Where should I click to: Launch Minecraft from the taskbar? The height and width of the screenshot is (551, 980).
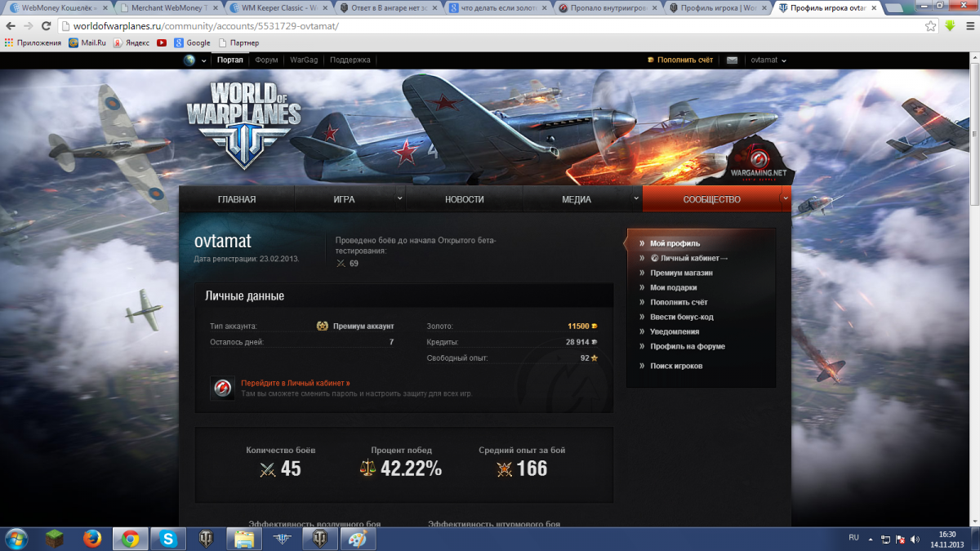pyautogui.click(x=54, y=539)
